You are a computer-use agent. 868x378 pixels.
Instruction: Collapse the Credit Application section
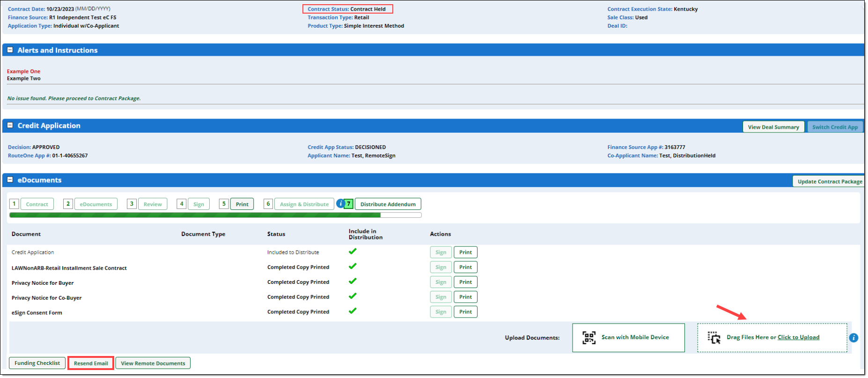(10, 126)
